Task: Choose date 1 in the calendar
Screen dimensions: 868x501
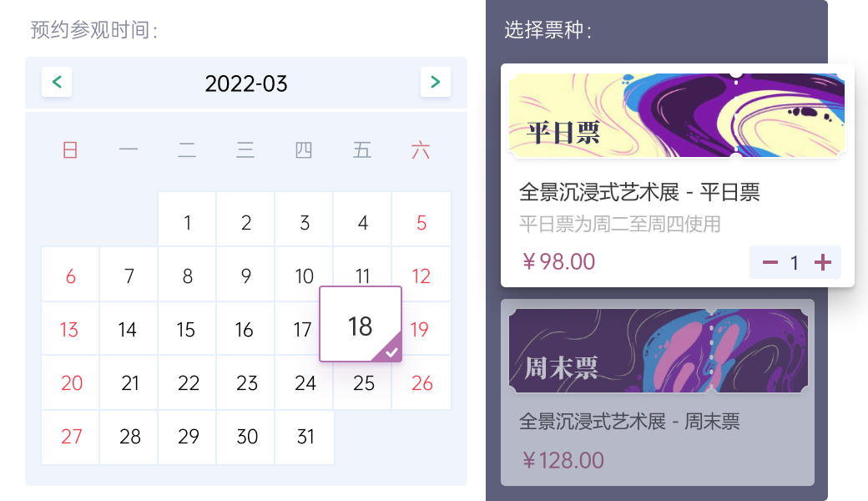Action: 188,223
